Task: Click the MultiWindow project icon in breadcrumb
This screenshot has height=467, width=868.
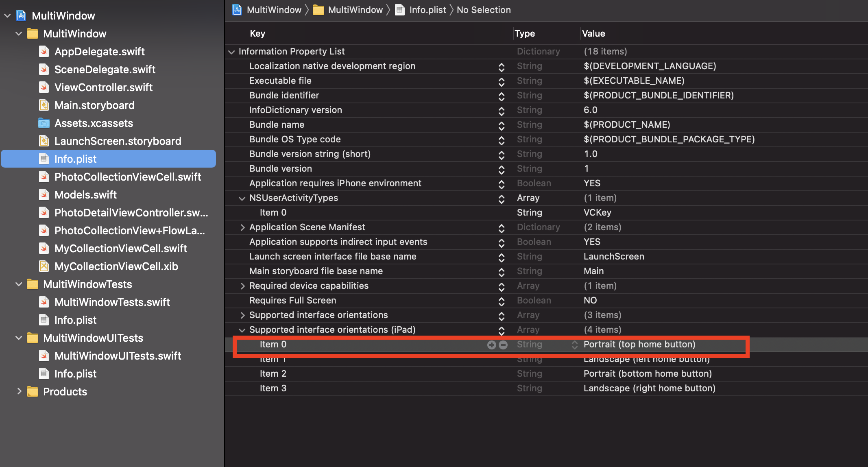Action: [237, 10]
